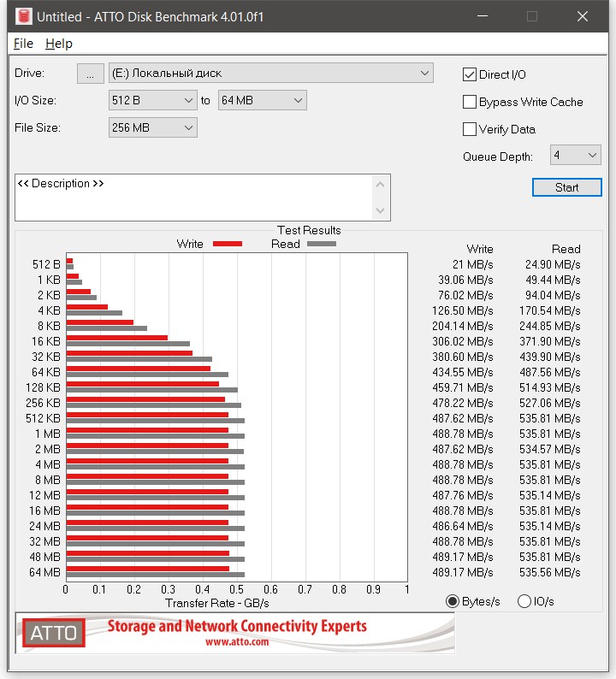Select the Bytes/s radio button

tap(453, 601)
